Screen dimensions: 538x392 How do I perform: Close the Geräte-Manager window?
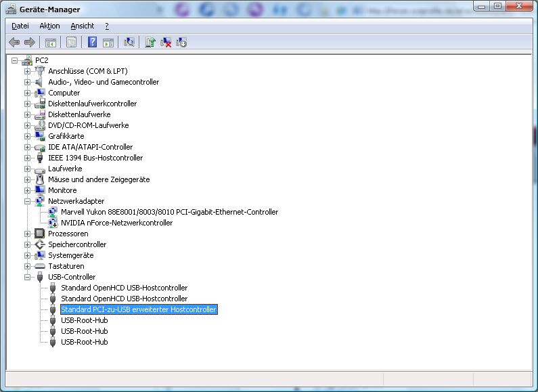(x=520, y=6)
